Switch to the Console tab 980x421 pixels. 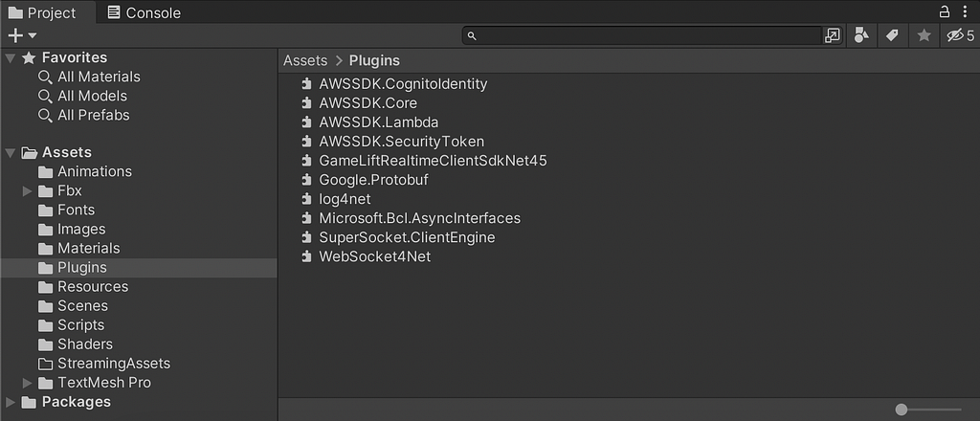pos(143,12)
